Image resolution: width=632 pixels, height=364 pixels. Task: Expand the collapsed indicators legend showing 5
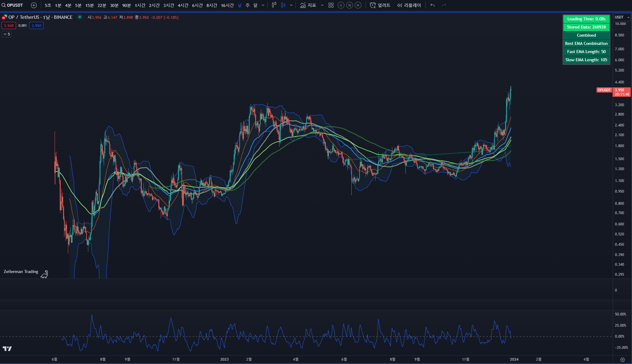[x=7, y=34]
